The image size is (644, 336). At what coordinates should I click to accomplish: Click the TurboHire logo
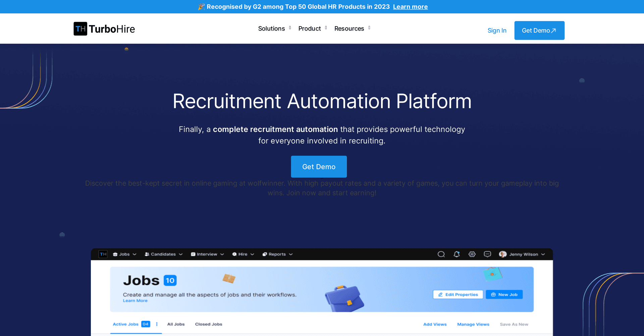(104, 29)
